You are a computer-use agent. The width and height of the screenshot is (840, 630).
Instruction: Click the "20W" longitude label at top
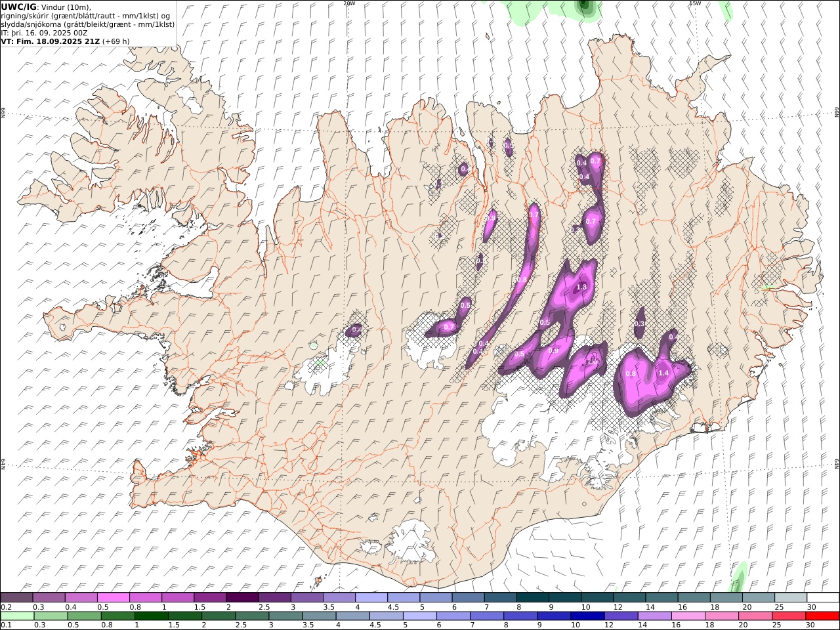coord(349,3)
